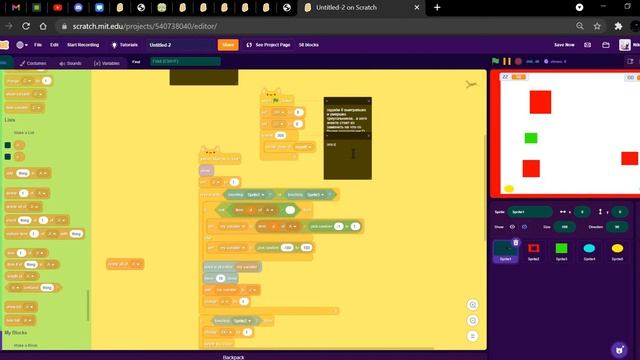Screen dimensions: 640x360
Task: Open the user profile avatar
Action: 624,45
